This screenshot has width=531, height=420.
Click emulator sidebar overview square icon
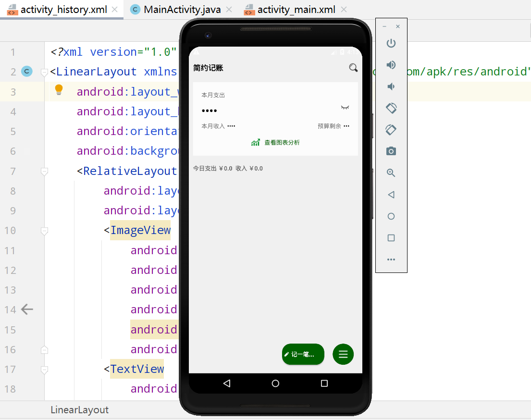(x=391, y=238)
